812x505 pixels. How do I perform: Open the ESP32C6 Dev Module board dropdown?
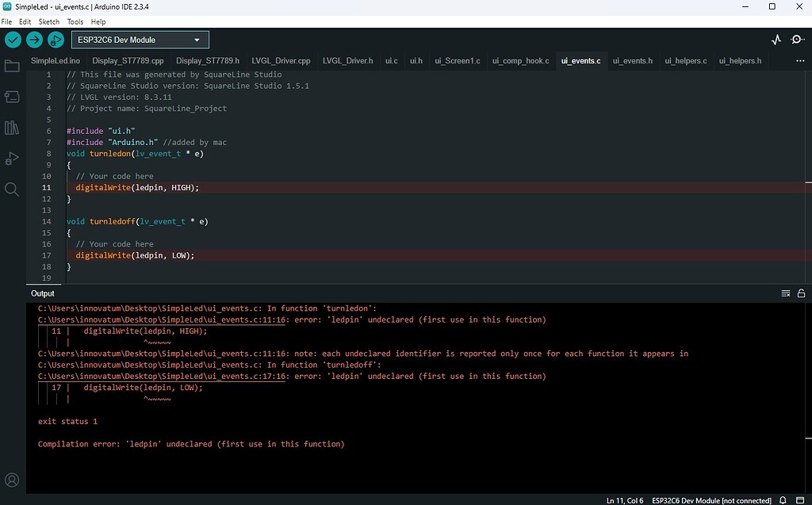click(139, 39)
